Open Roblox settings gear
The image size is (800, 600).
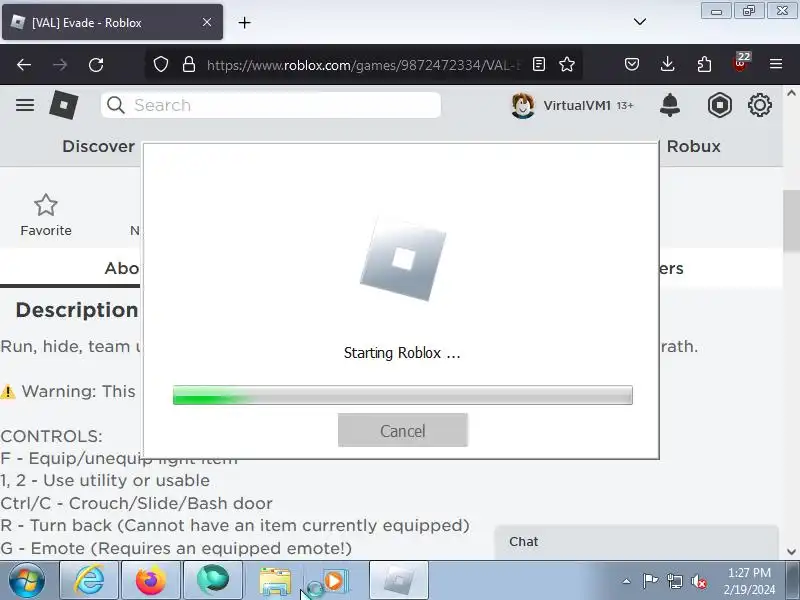coord(760,105)
